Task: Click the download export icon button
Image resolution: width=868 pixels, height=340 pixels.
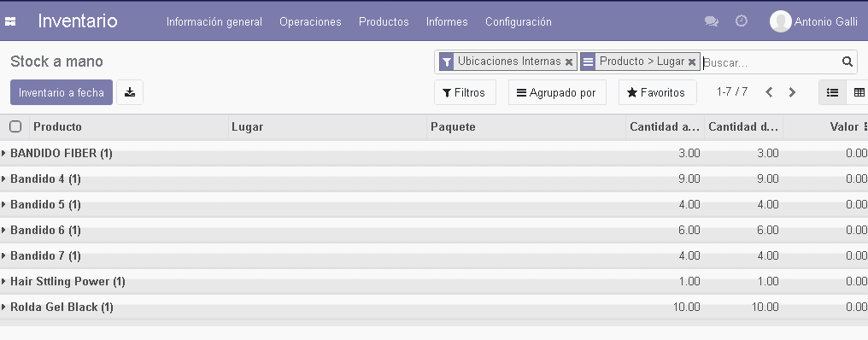Action: pos(130,92)
